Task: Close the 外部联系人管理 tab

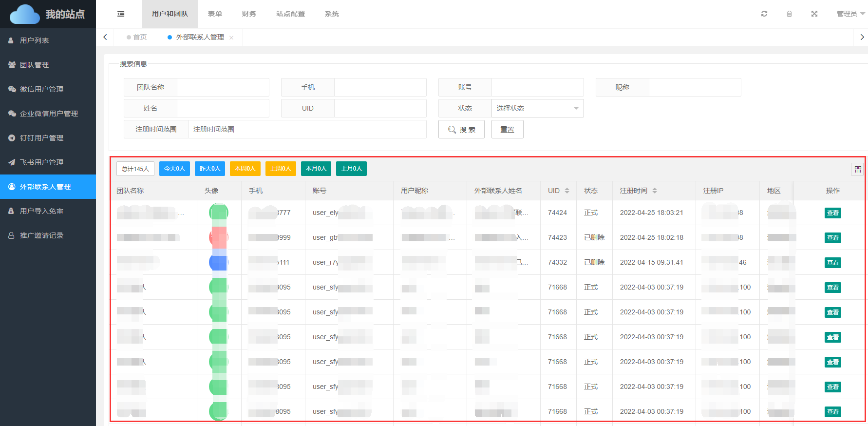Action: 231,38
